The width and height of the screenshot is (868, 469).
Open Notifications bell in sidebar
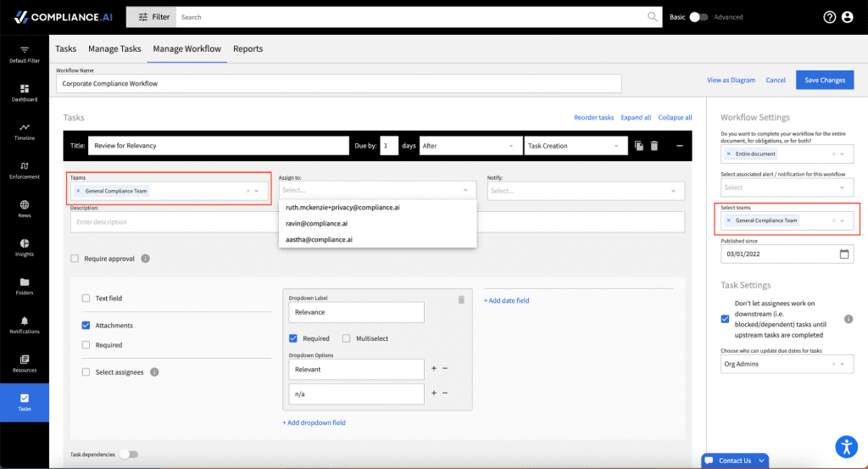point(25,326)
